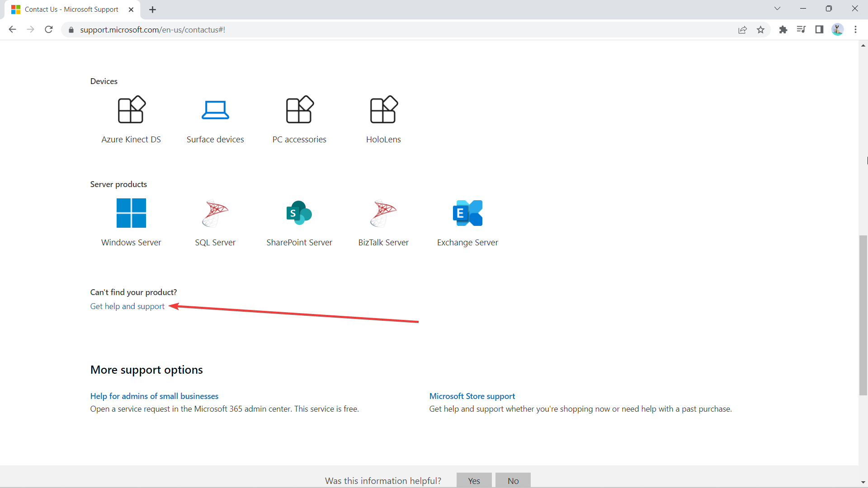This screenshot has width=868, height=488.
Task: Open the PC accessories icon
Action: coord(299,110)
